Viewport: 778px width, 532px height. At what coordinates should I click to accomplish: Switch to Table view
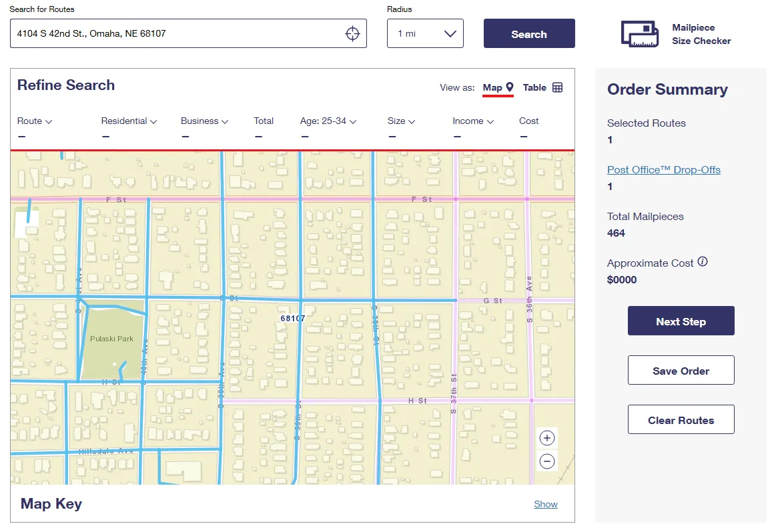pyautogui.click(x=534, y=88)
